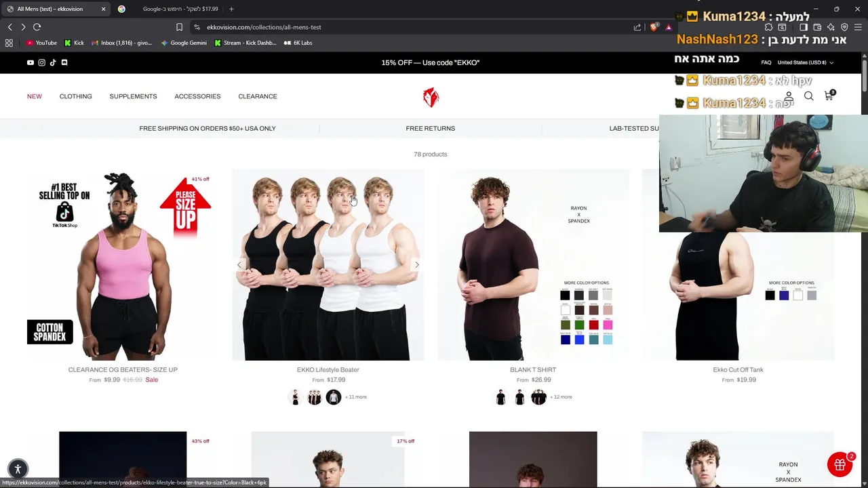Screen dimensions: 868x488
Task: Open the CLOTHING menu
Action: coord(75,96)
